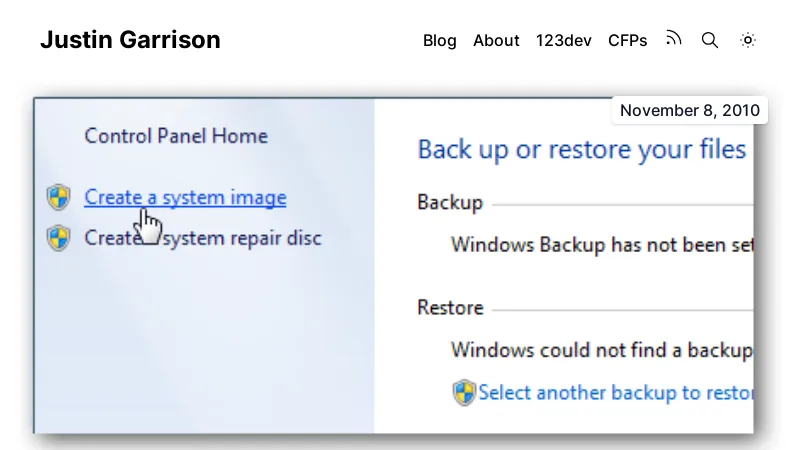
Task: Click the Restore section label
Action: click(450, 308)
